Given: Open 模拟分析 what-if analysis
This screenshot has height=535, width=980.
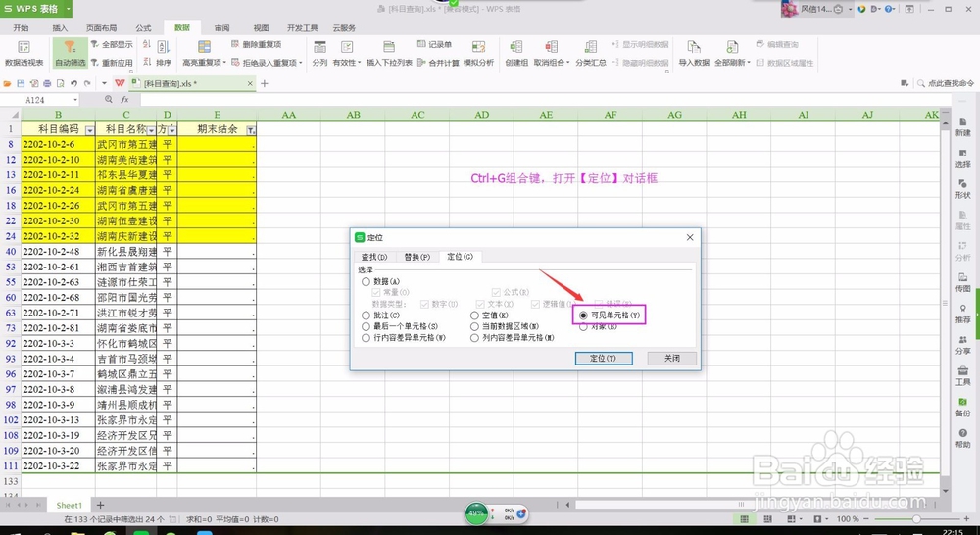Looking at the screenshot, I should click(478, 54).
